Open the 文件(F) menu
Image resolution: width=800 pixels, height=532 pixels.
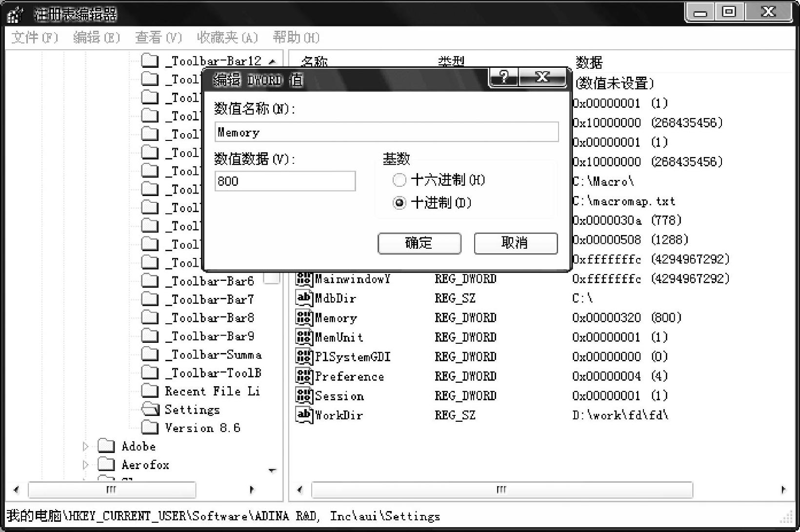[x=35, y=38]
